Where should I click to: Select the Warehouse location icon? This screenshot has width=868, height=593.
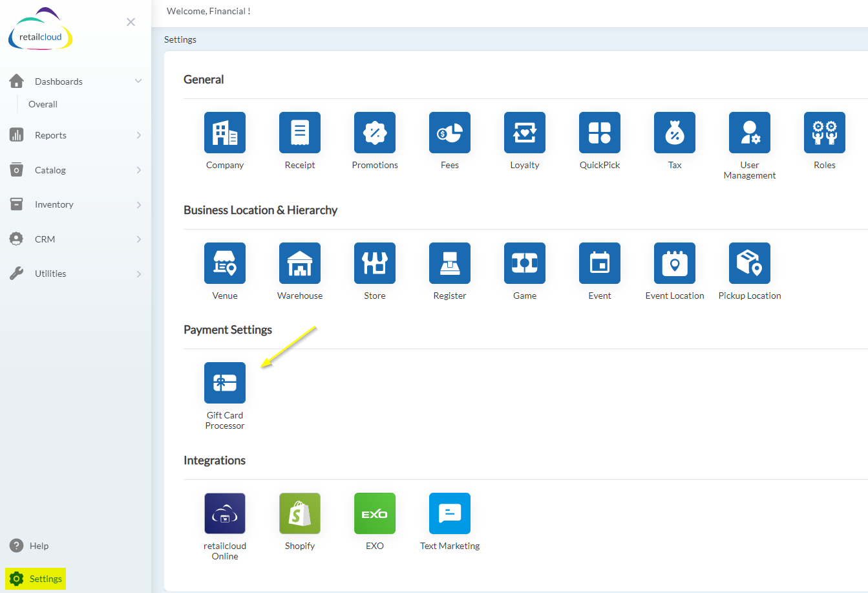point(300,263)
